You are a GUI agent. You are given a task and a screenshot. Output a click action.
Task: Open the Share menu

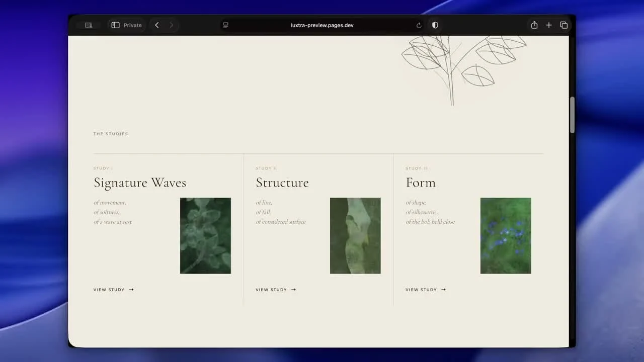tap(534, 25)
